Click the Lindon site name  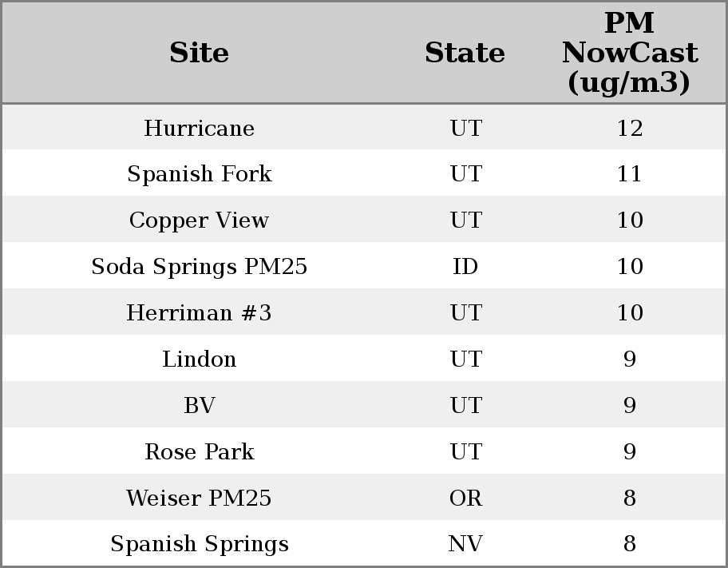(199, 359)
